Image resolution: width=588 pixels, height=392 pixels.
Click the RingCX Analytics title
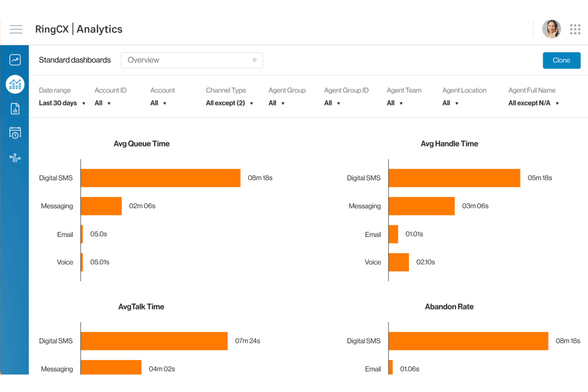click(x=79, y=29)
